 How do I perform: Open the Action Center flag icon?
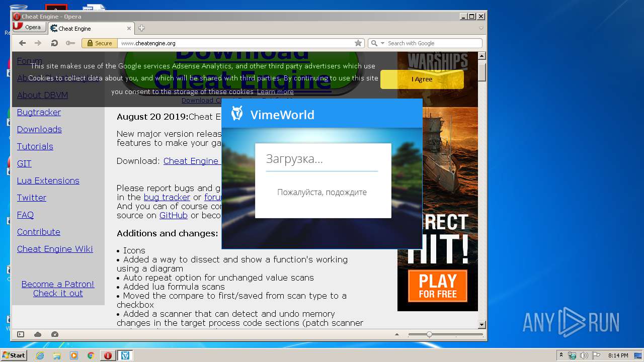[596, 355]
